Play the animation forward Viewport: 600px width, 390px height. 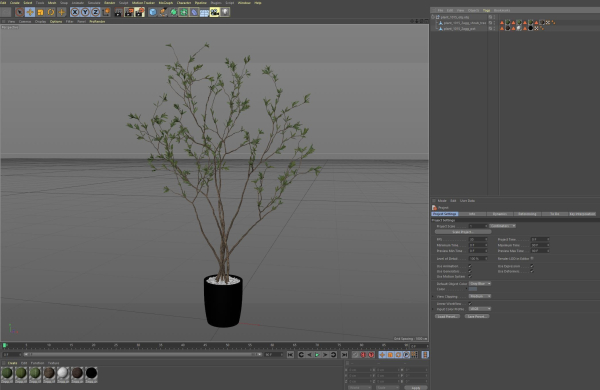coord(317,355)
